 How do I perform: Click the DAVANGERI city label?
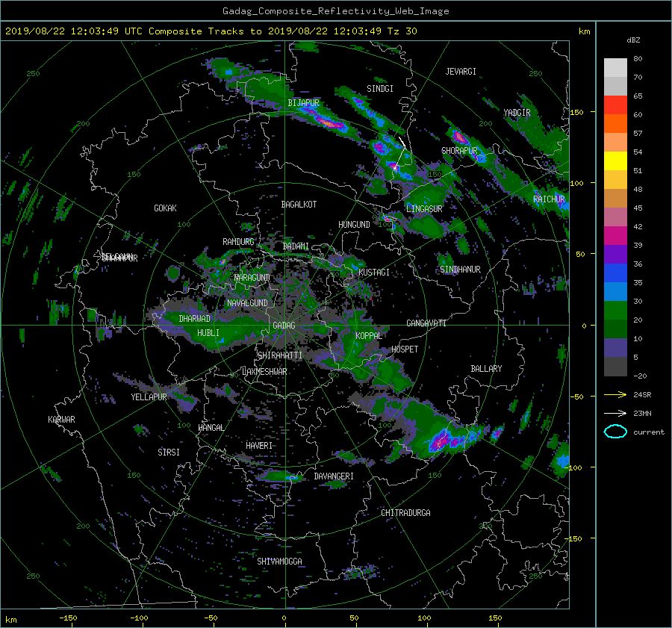(334, 476)
